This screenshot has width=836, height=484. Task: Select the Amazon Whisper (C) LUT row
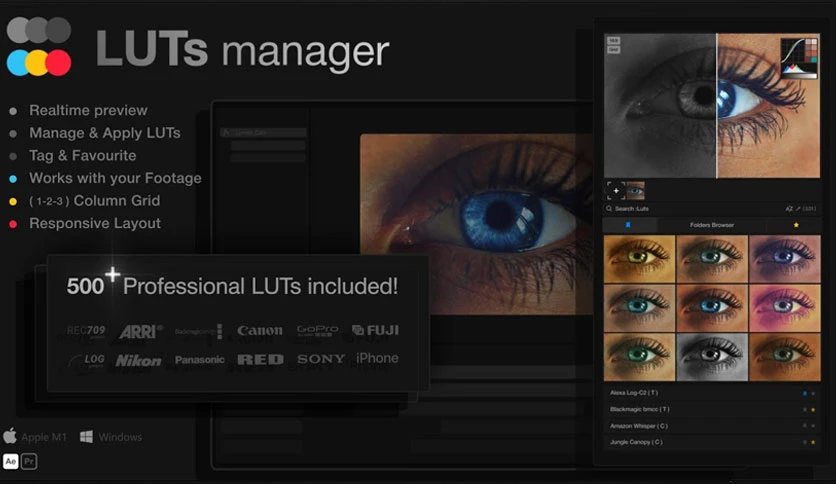712,426
